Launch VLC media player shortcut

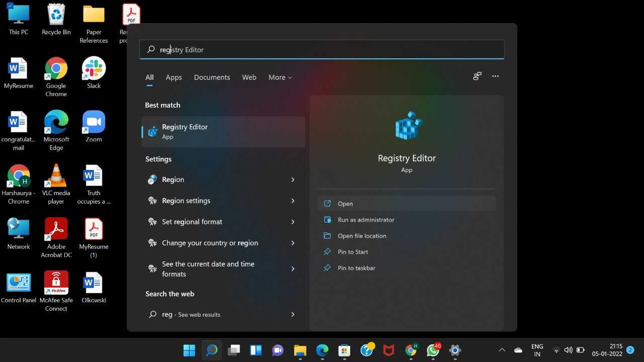tap(56, 185)
